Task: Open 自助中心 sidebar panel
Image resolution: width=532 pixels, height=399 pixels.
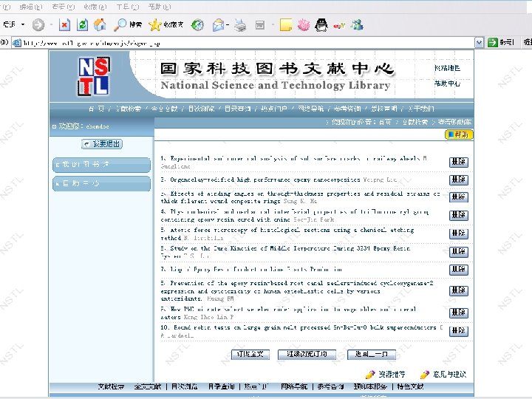Action: click(101, 183)
